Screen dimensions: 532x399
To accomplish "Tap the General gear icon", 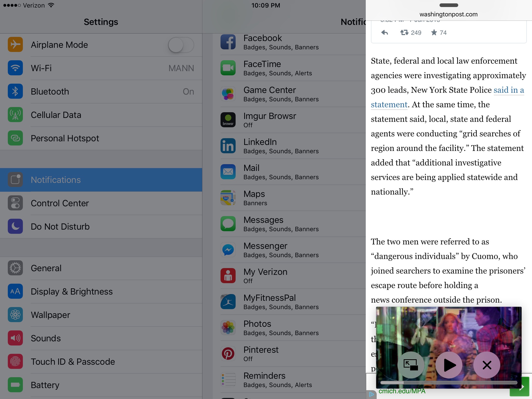I will tap(15, 268).
